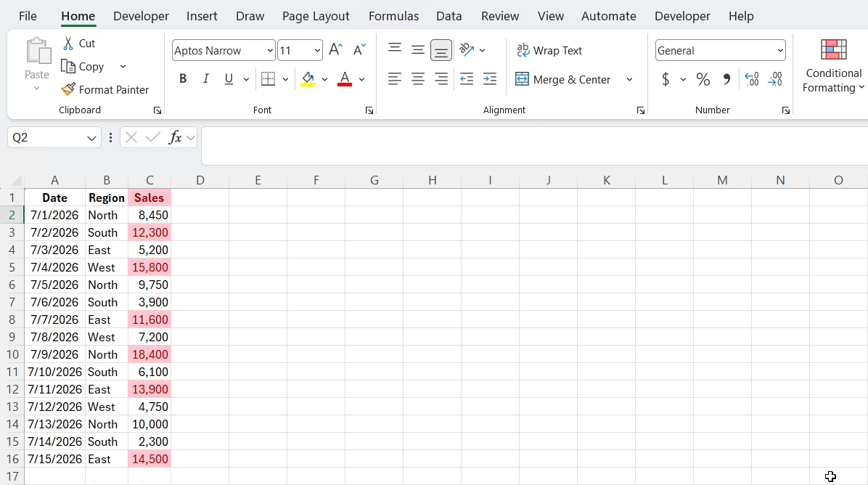Apply the yellow Fill Color bucket

308,79
